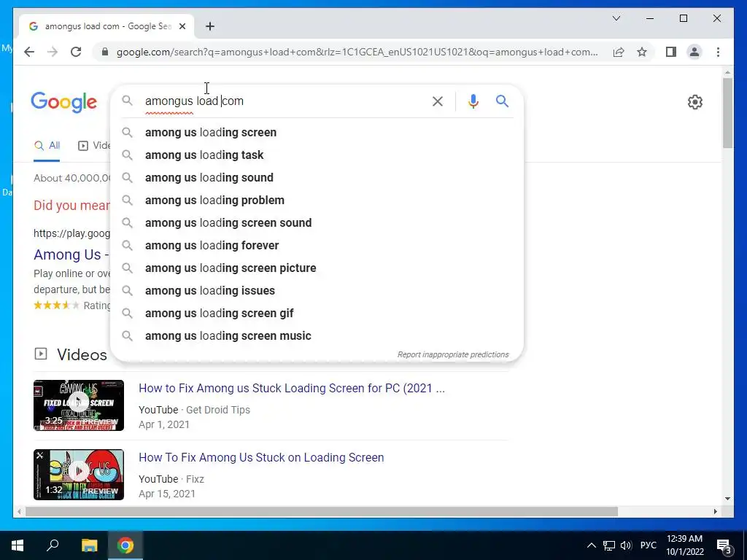Expand tab search chevron in title bar
Screen dimensions: 747x560
[x=616, y=18]
